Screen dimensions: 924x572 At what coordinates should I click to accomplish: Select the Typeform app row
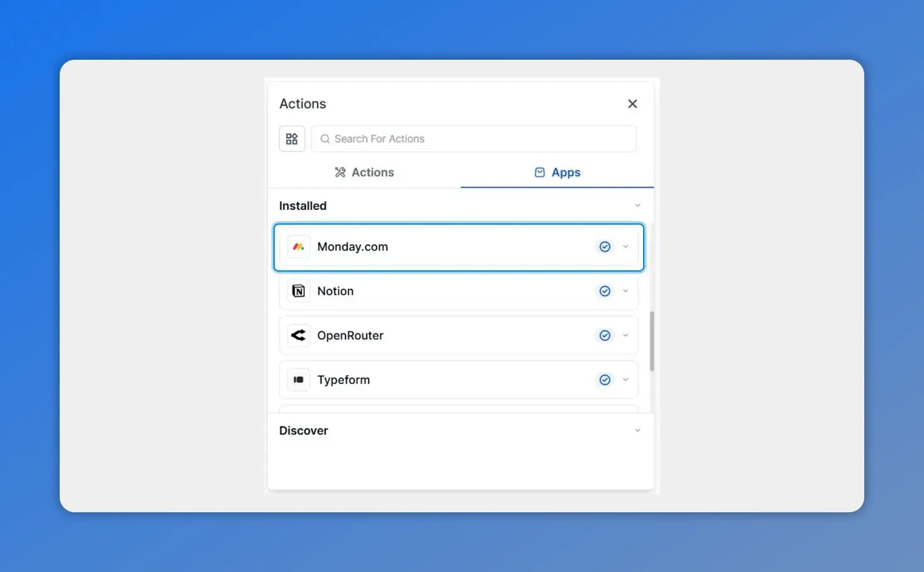tap(440, 380)
